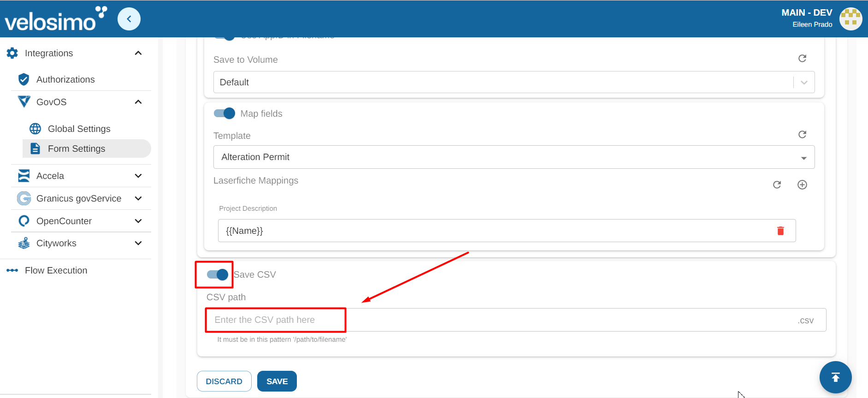
Task: Jump to top with floating arrow button
Action: [x=835, y=377]
